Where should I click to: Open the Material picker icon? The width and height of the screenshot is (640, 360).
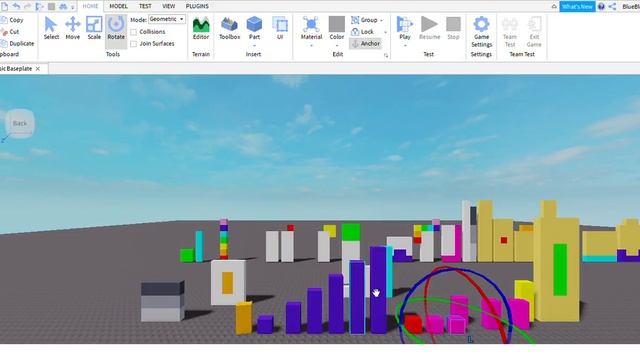pos(311,24)
